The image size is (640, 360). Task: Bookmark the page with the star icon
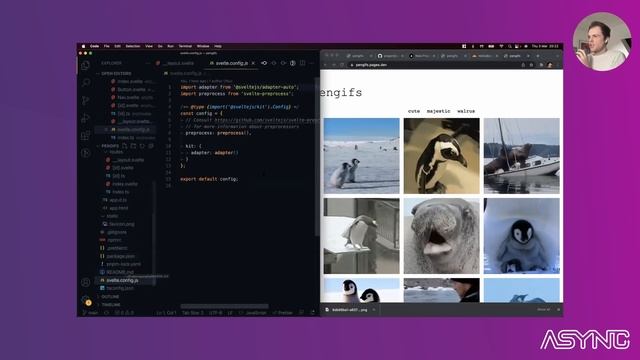pyautogui.click(x=531, y=65)
